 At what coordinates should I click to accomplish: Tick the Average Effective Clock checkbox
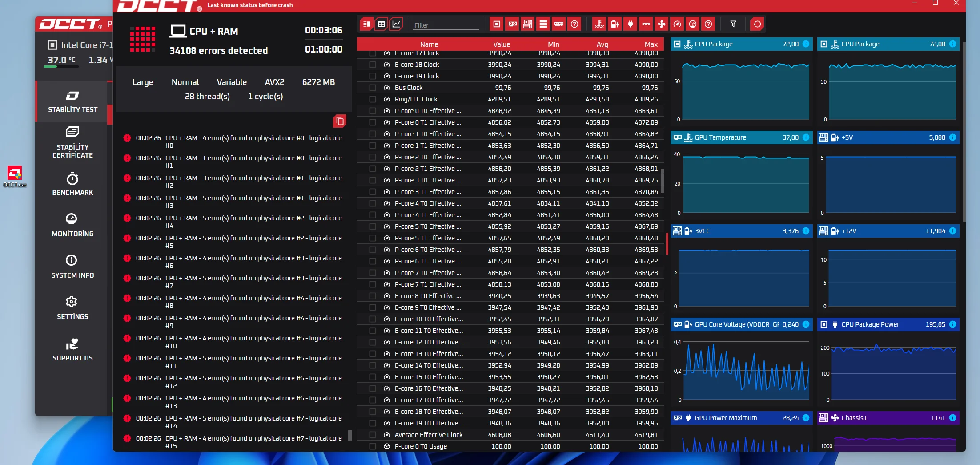point(373,435)
